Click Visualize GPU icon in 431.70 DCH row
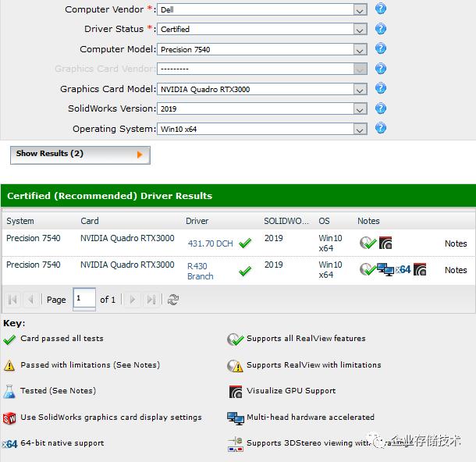The height and width of the screenshot is (462, 476). click(x=385, y=243)
